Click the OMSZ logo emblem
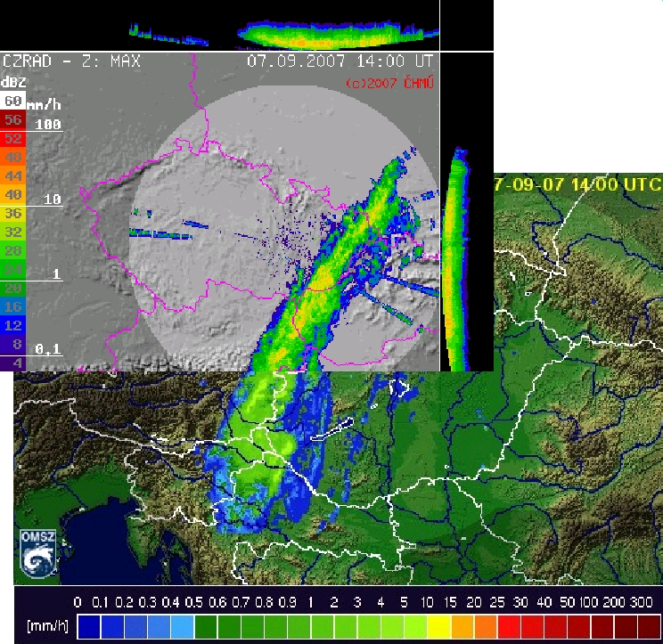The image size is (663, 644). pyautogui.click(x=38, y=554)
